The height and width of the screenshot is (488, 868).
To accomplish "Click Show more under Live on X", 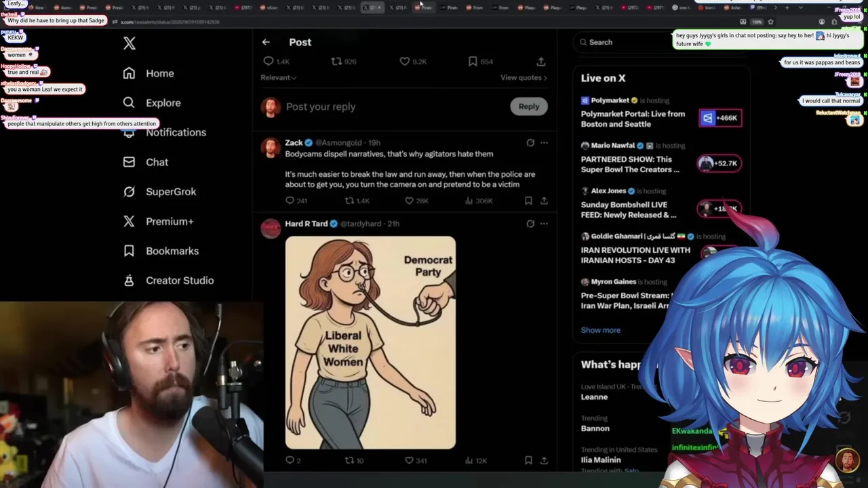I will coord(600,330).
